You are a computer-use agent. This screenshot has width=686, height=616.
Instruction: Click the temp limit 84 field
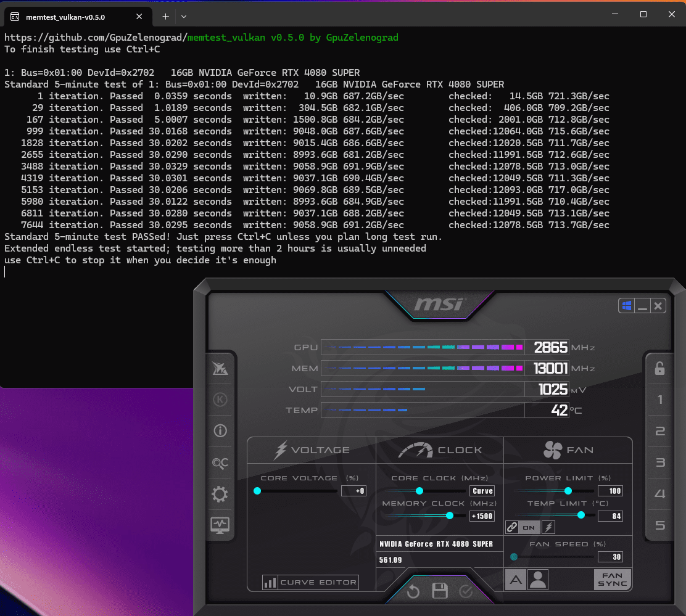click(x=610, y=516)
